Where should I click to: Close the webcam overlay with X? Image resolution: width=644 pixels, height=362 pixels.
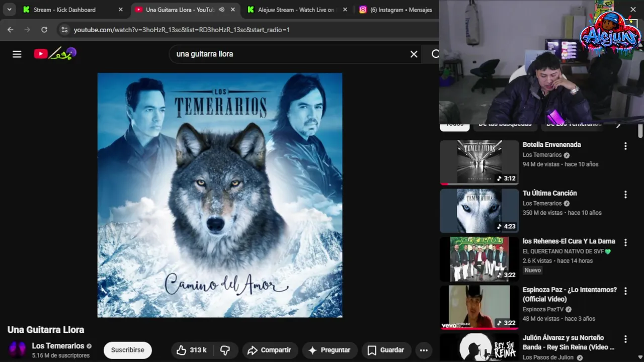pyautogui.click(x=633, y=9)
